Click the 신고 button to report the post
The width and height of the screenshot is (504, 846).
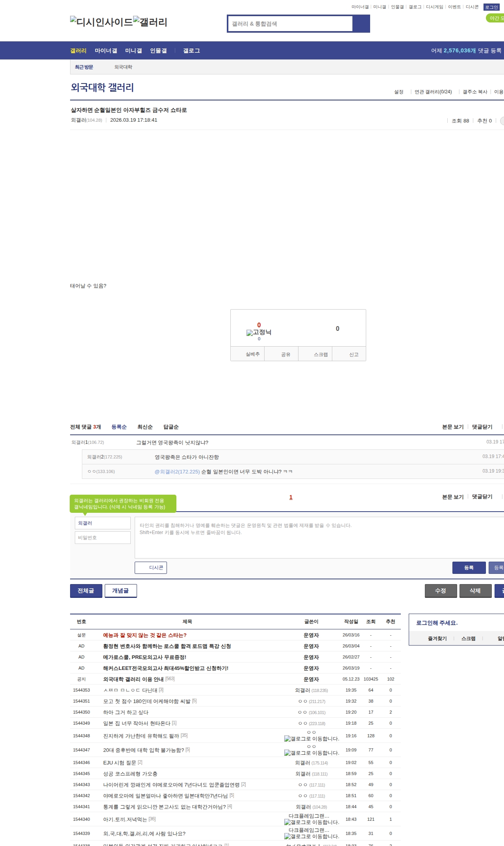tap(349, 354)
